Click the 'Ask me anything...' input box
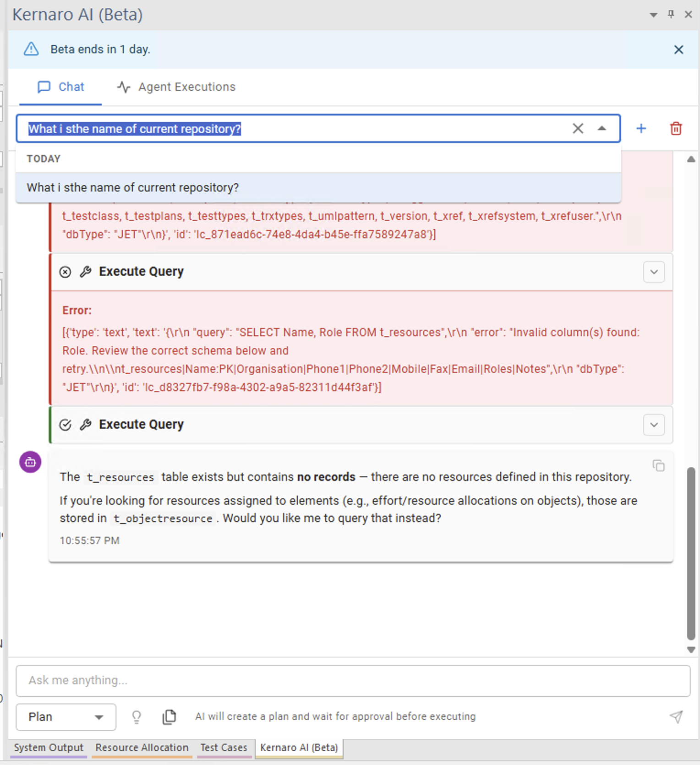Image resolution: width=700 pixels, height=765 pixels. pos(353,681)
